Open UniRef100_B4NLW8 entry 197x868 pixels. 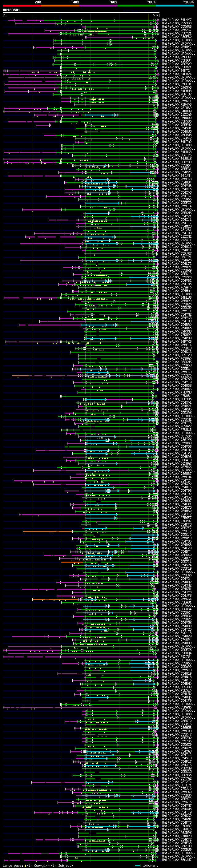click(177, 297)
